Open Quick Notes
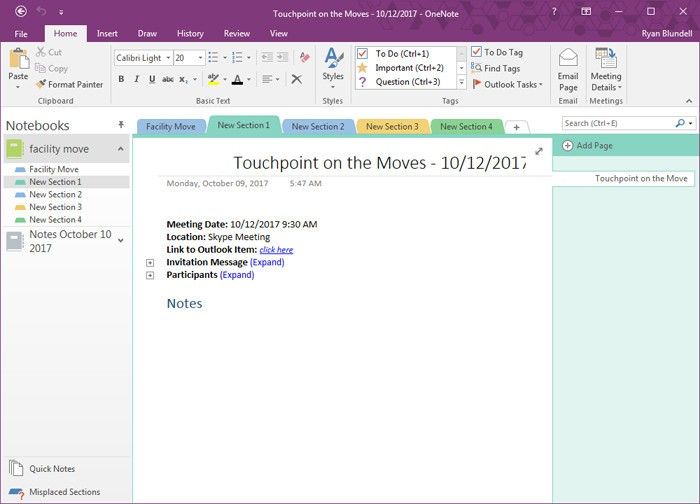Image resolution: width=700 pixels, height=504 pixels. click(x=42, y=469)
